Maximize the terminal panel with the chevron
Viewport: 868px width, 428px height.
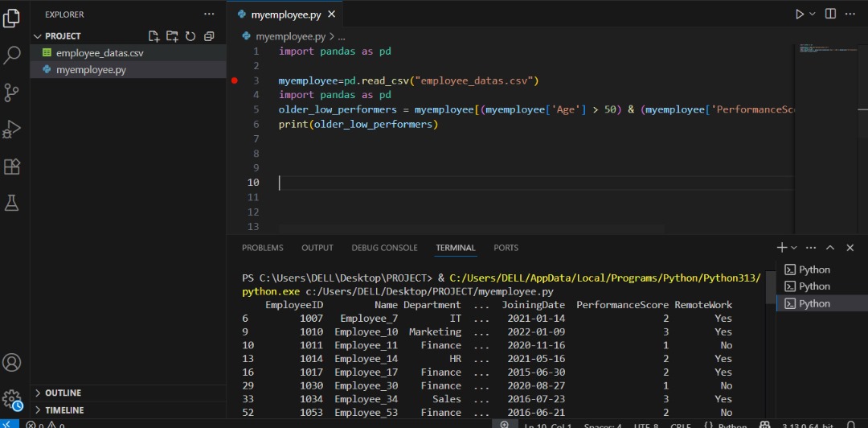click(x=830, y=248)
